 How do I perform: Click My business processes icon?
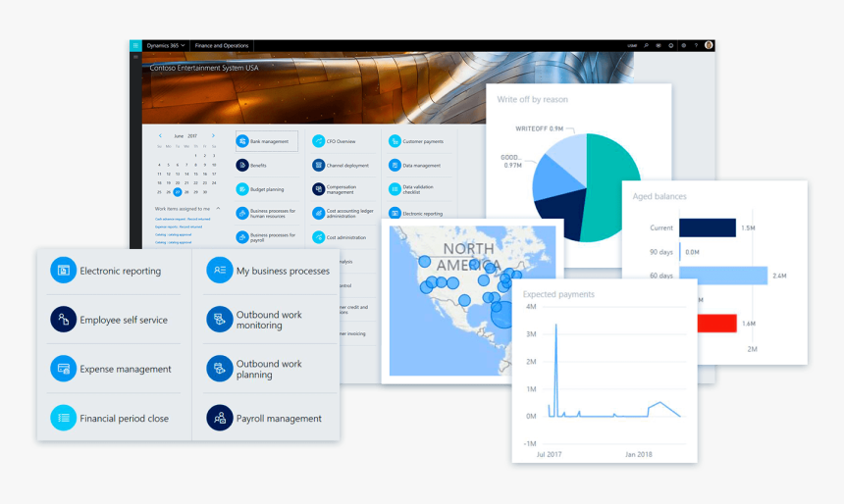(x=220, y=270)
